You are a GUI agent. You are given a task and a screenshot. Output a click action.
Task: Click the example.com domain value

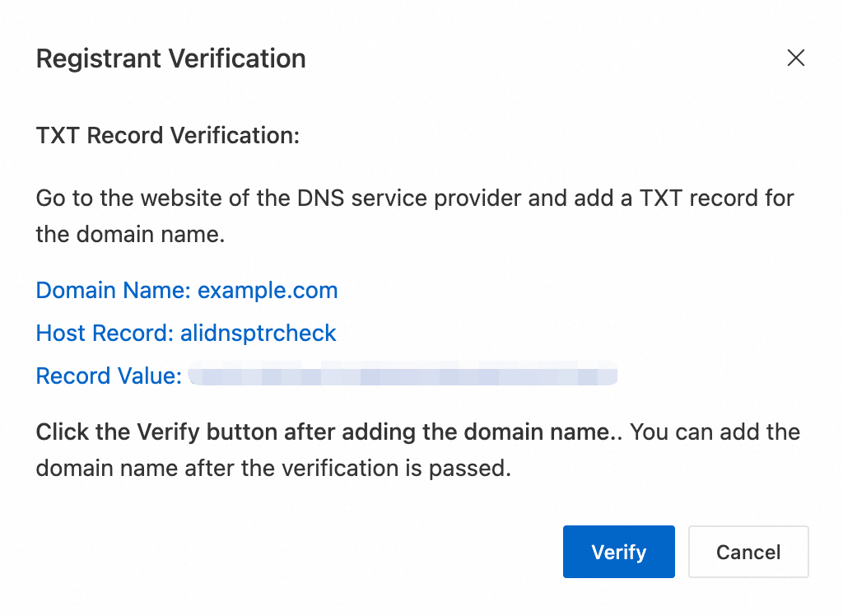[268, 291]
